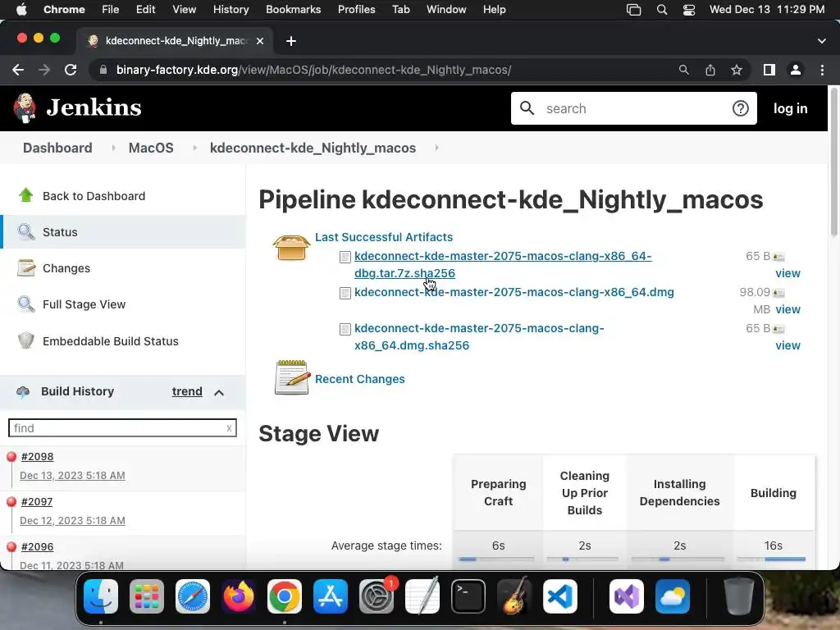Clear the Build History find field with x
The image size is (840, 630).
[x=230, y=428]
